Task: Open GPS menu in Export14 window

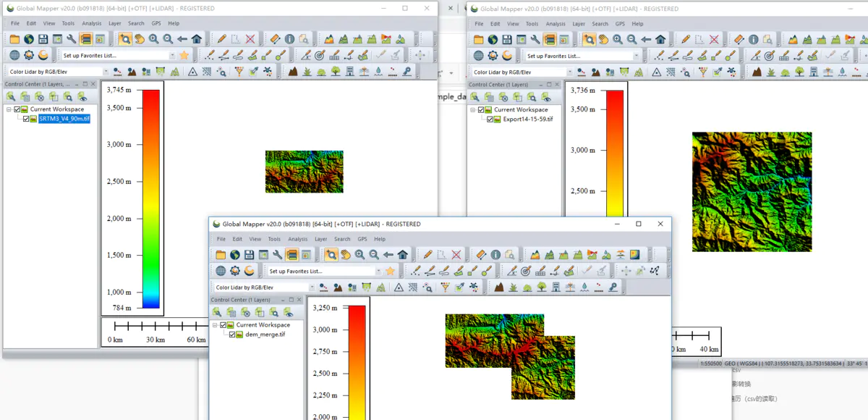Action: 620,24
